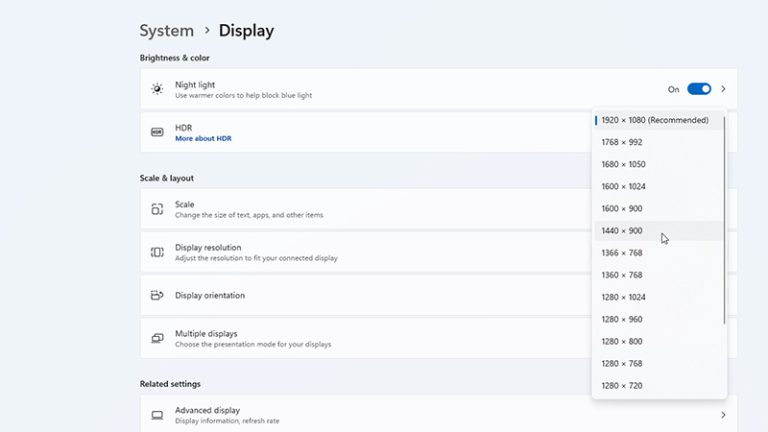The width and height of the screenshot is (768, 432).
Task: Expand the Multiple displays row
Action: (x=438, y=338)
